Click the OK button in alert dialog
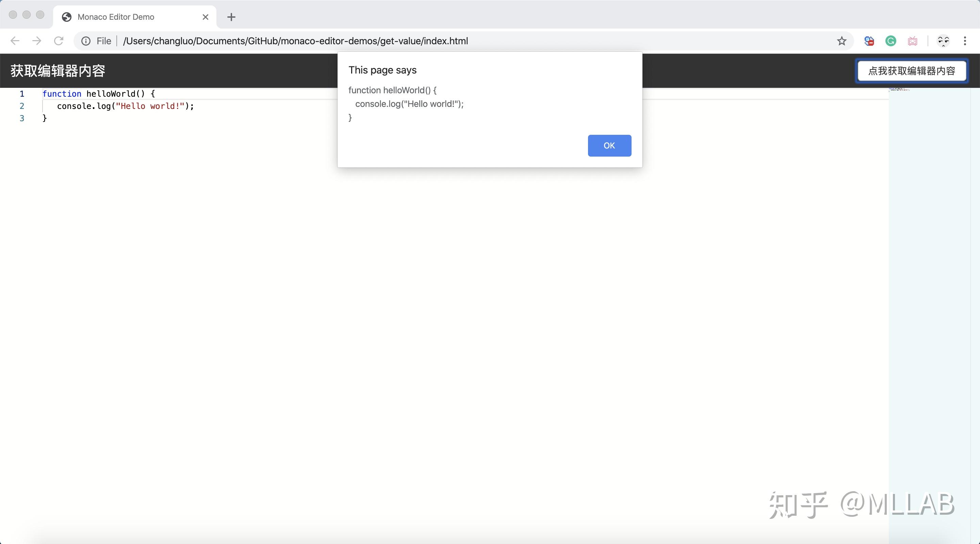 [609, 145]
